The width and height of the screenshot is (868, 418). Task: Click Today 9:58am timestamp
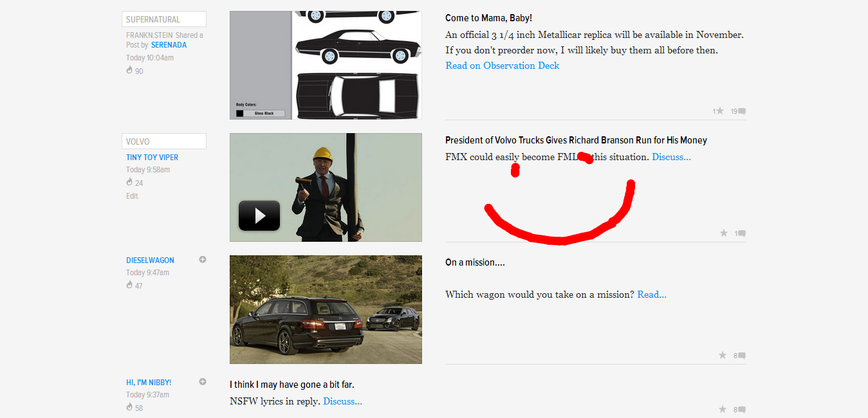click(x=148, y=170)
